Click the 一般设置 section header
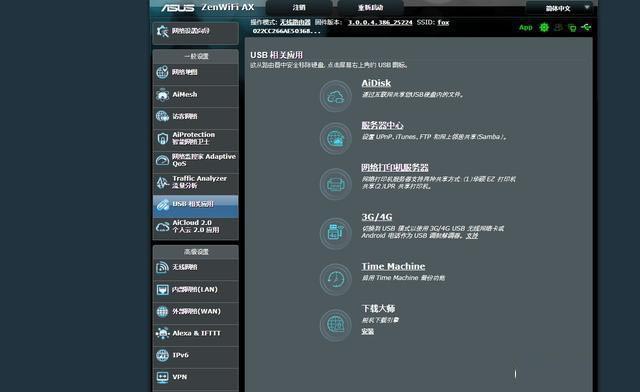This screenshot has height=392, width=640. coord(196,56)
